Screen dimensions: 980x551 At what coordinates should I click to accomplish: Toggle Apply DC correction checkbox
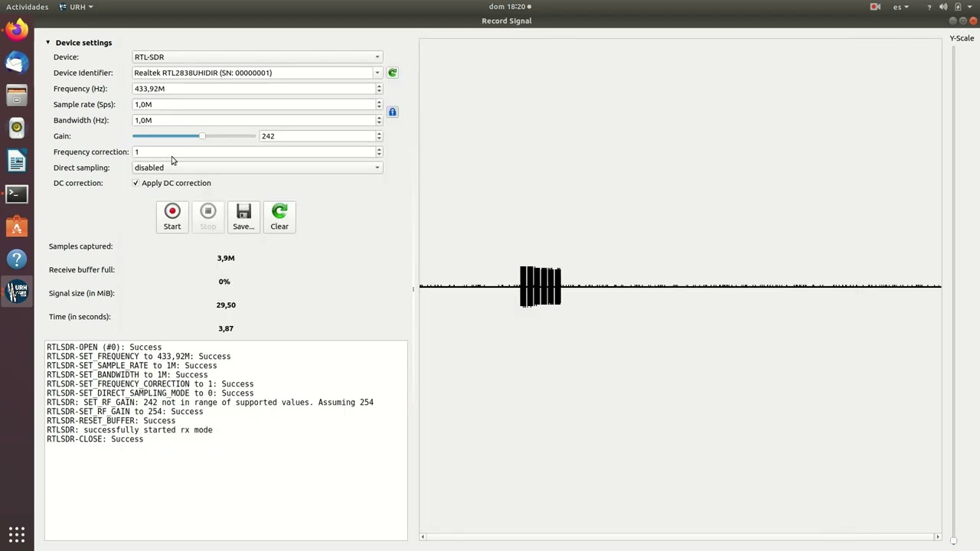(136, 183)
